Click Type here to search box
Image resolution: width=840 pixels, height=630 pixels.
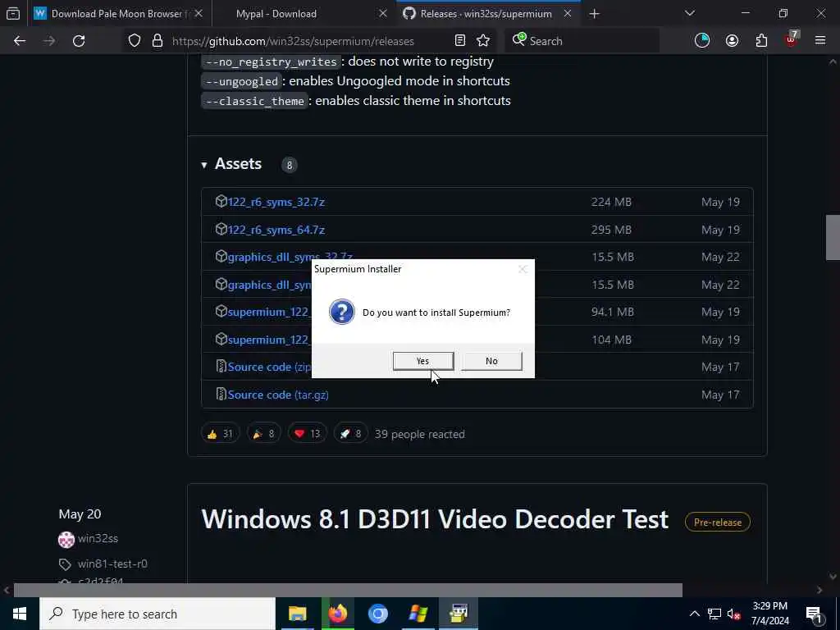pos(157,614)
